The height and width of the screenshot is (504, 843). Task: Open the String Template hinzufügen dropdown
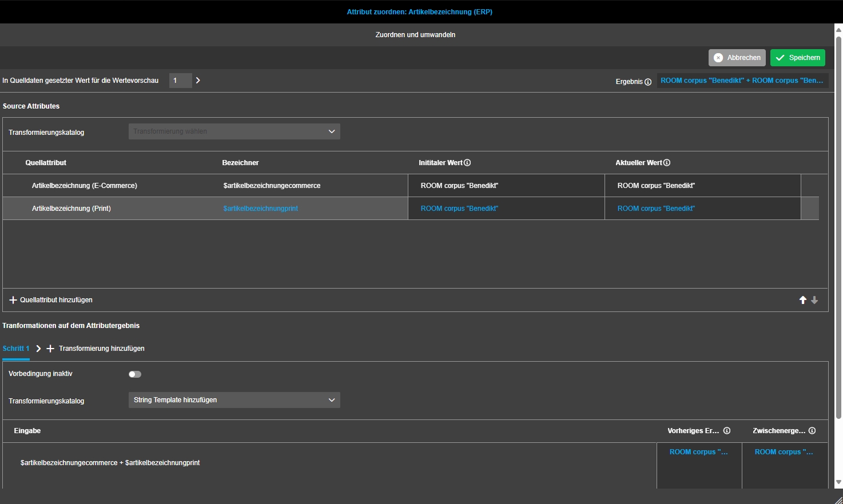pyautogui.click(x=234, y=400)
